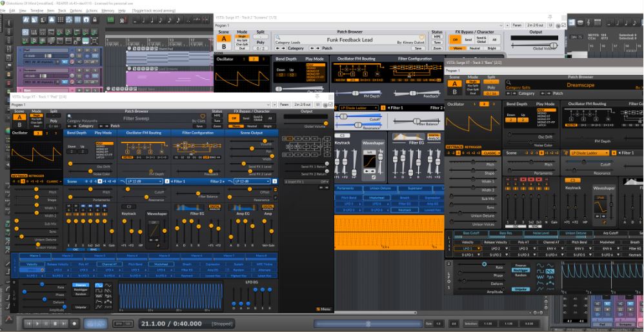
Task: Favorite the Funk Feedback Lead patch with the heart
Action: coord(421,37)
